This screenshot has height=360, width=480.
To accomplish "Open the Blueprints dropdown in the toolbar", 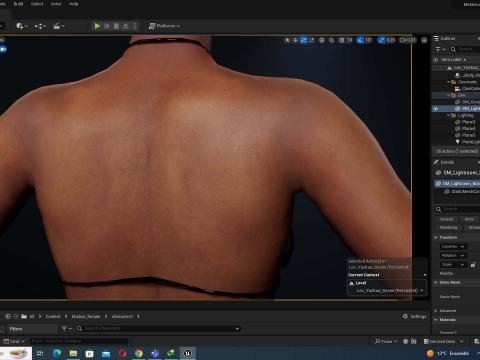I will (40, 26).
